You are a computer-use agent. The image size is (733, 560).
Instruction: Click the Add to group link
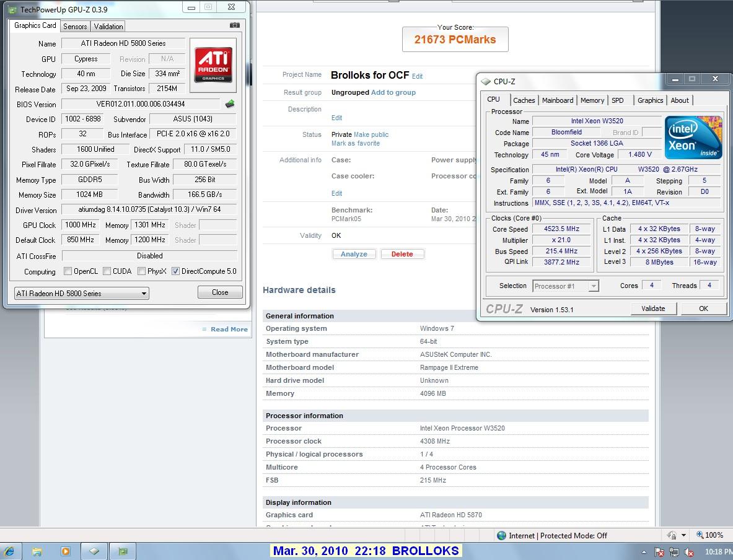click(393, 92)
